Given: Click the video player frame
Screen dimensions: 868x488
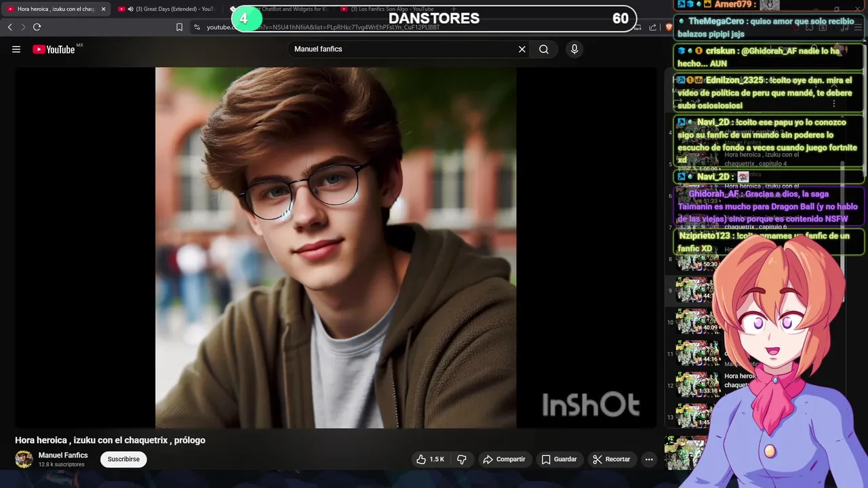Looking at the screenshot, I should (x=336, y=247).
